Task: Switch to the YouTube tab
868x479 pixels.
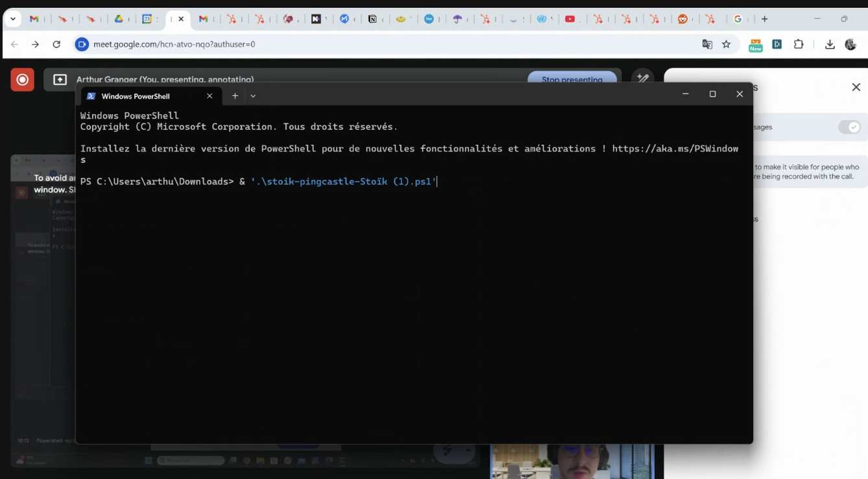Action: coord(570,19)
